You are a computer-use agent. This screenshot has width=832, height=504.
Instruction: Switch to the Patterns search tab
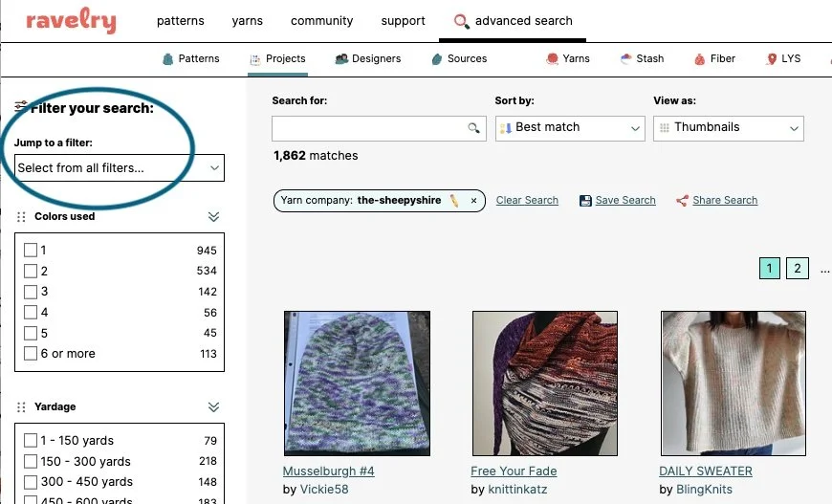tap(191, 59)
